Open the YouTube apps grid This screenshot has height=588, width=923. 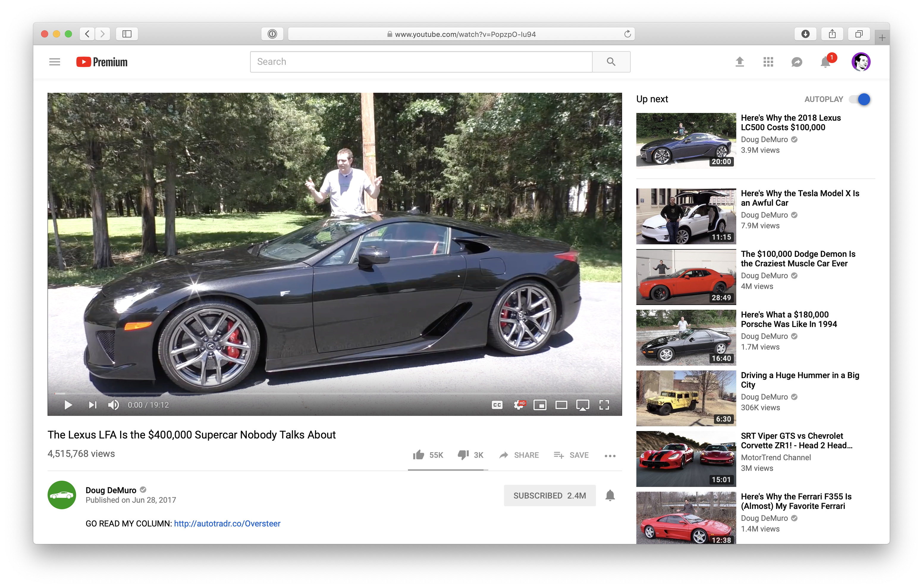click(x=768, y=62)
